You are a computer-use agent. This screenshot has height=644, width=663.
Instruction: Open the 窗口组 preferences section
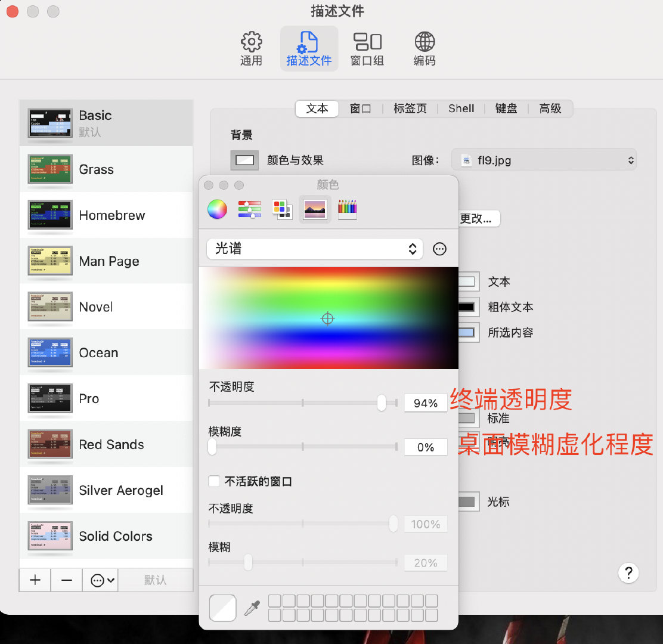tap(367, 48)
